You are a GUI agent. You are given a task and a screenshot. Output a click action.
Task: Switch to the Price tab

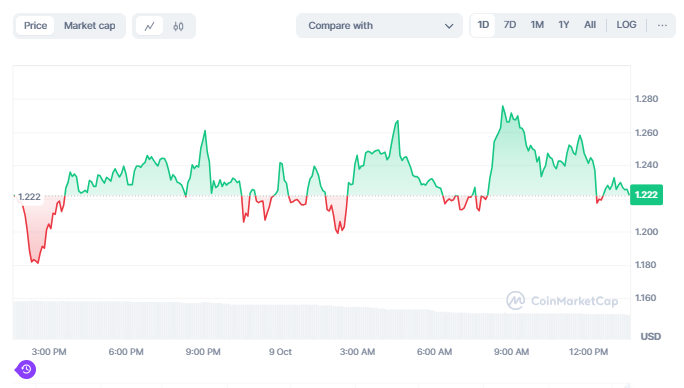[35, 26]
